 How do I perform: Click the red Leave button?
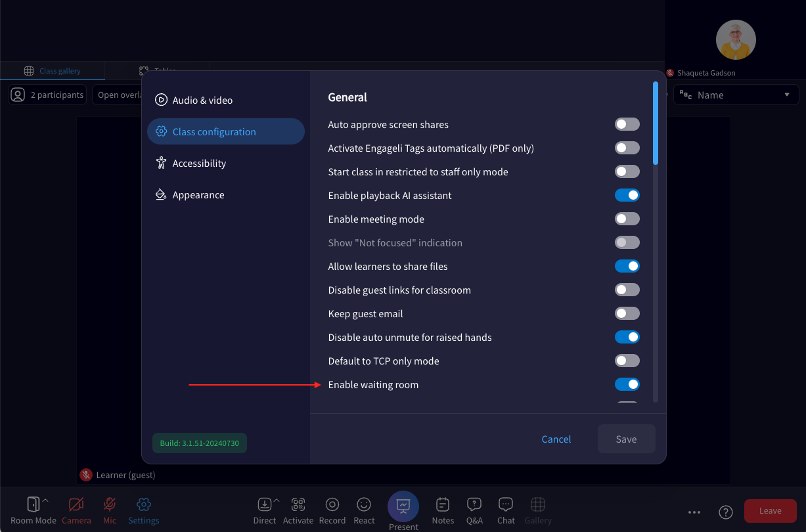click(771, 510)
